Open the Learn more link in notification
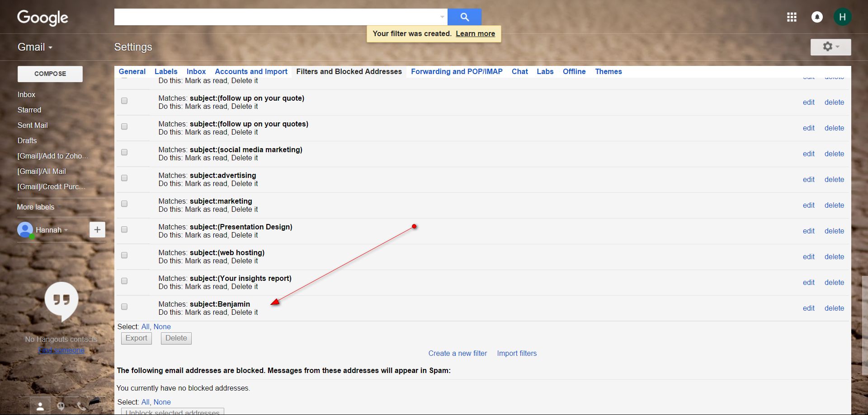The height and width of the screenshot is (415, 868). (475, 33)
